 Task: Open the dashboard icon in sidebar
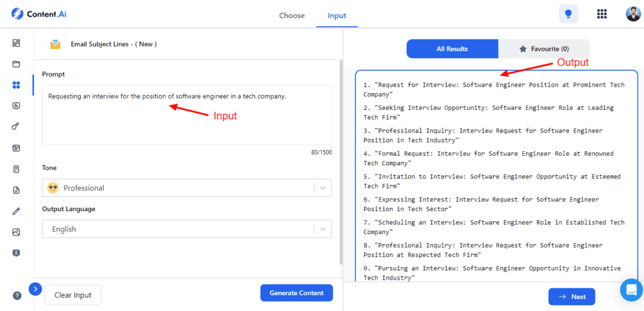(16, 43)
